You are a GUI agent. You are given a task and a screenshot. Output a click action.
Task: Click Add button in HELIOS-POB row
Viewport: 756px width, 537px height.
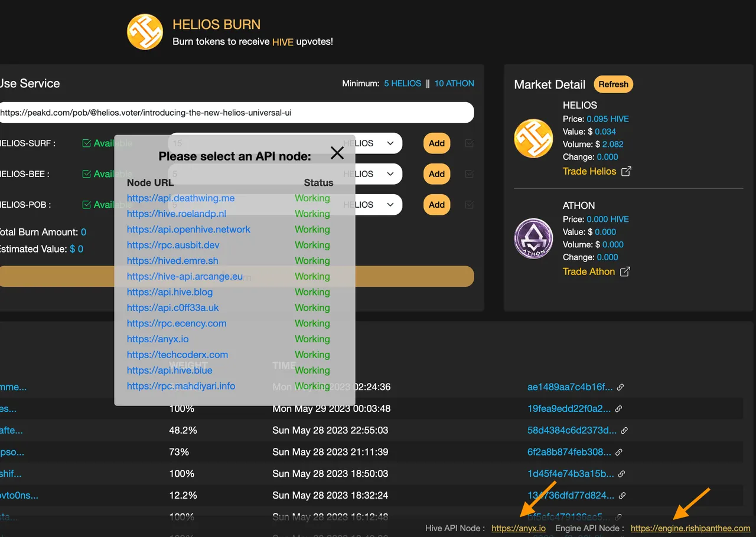[436, 204]
